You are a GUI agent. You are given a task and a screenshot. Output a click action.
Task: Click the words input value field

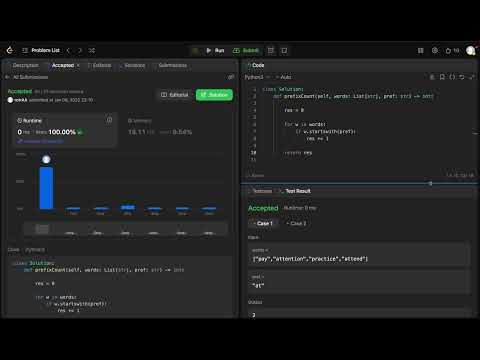click(359, 259)
